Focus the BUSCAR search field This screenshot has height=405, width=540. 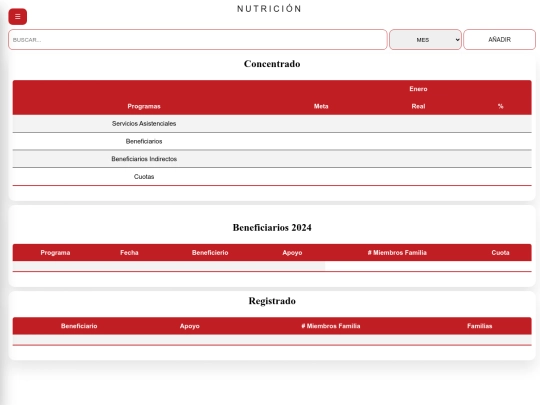198,40
